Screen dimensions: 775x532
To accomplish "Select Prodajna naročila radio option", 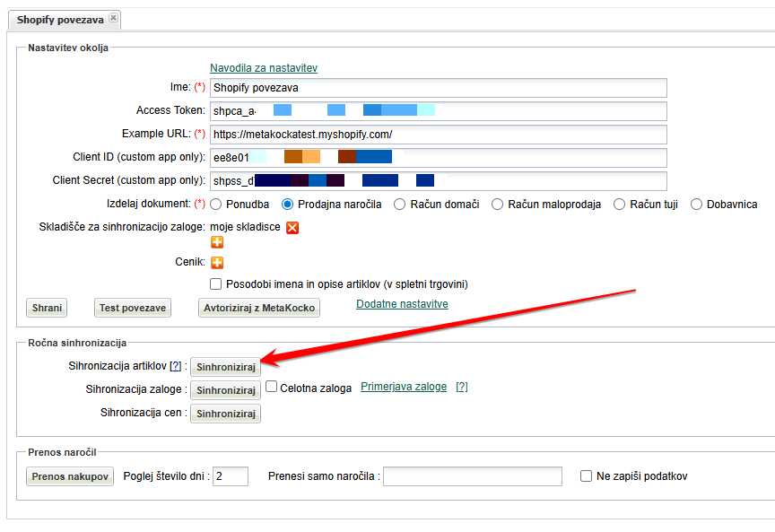I will [x=287, y=205].
